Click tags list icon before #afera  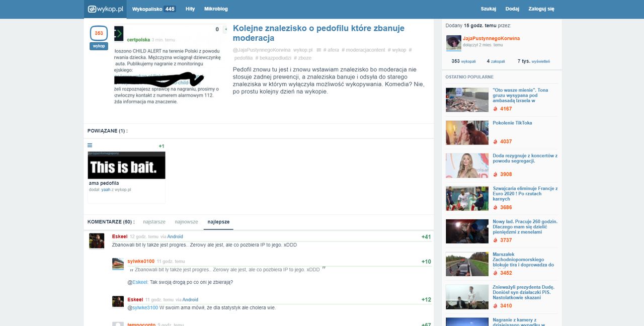(x=319, y=50)
